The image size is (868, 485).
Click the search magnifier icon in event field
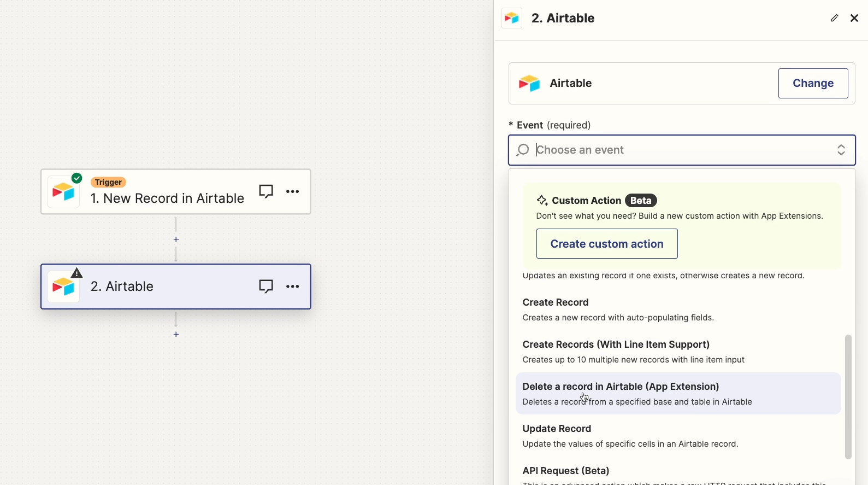(523, 150)
